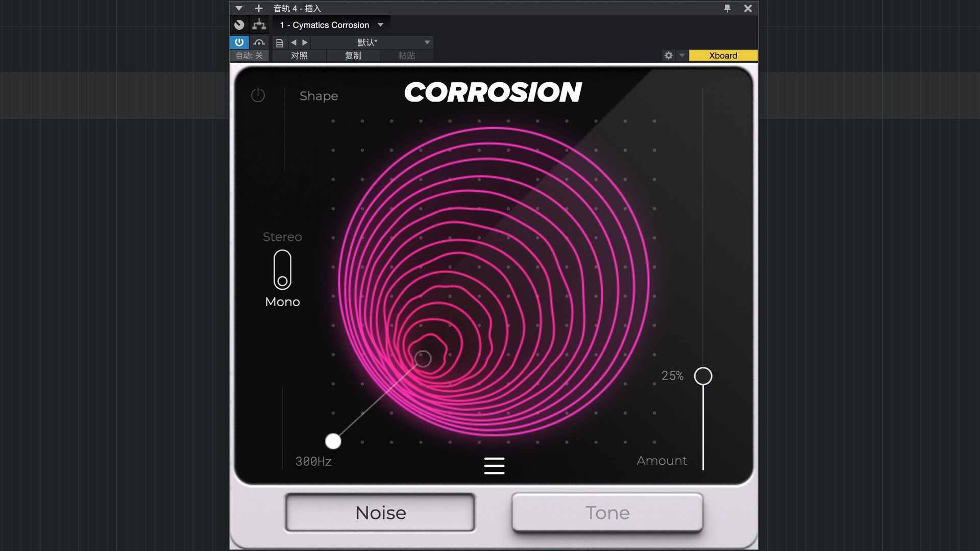Add a new insert with plus icon
The width and height of the screenshot is (980, 551).
click(x=259, y=8)
